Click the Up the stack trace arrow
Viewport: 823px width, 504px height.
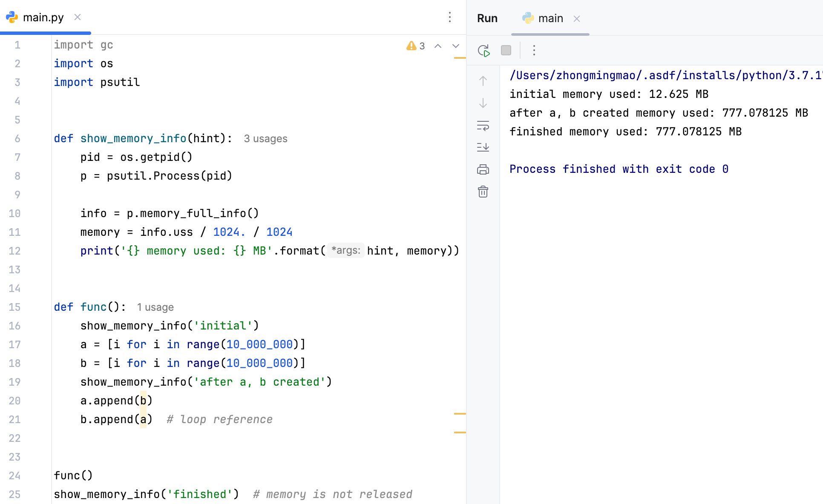483,81
